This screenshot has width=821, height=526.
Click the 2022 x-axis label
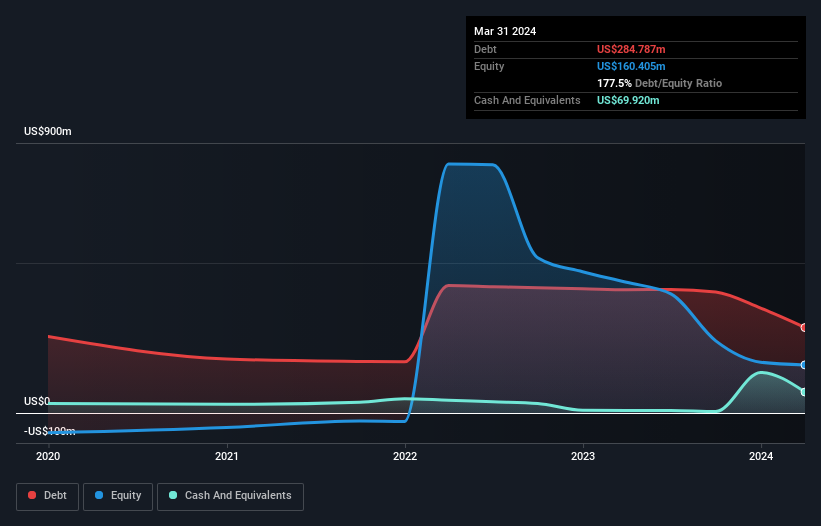(x=405, y=456)
